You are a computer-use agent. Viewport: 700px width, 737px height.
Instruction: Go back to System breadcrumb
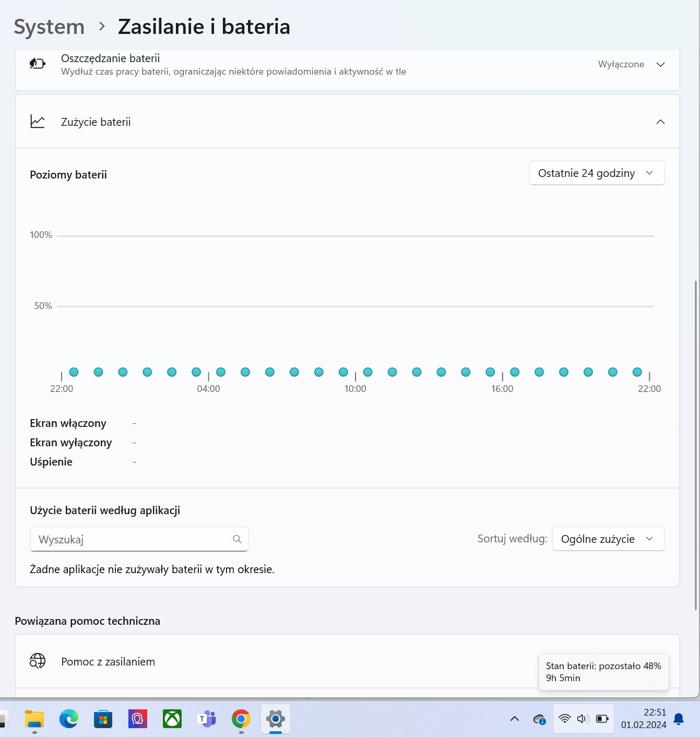pos(49,27)
